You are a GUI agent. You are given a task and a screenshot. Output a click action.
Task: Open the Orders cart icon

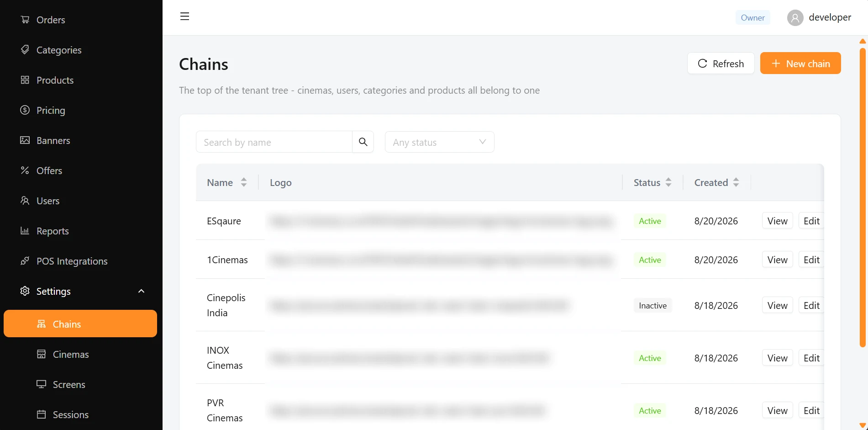coord(25,20)
